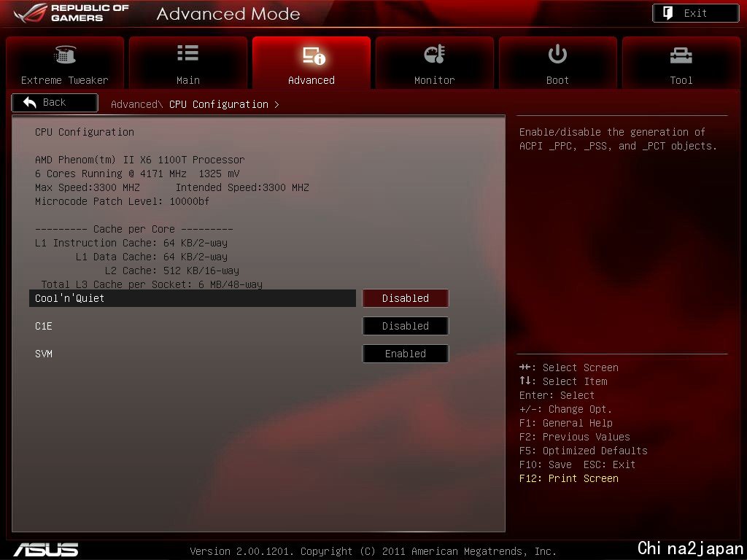
Task: Click the 6 Cores Running line
Action: [137, 174]
